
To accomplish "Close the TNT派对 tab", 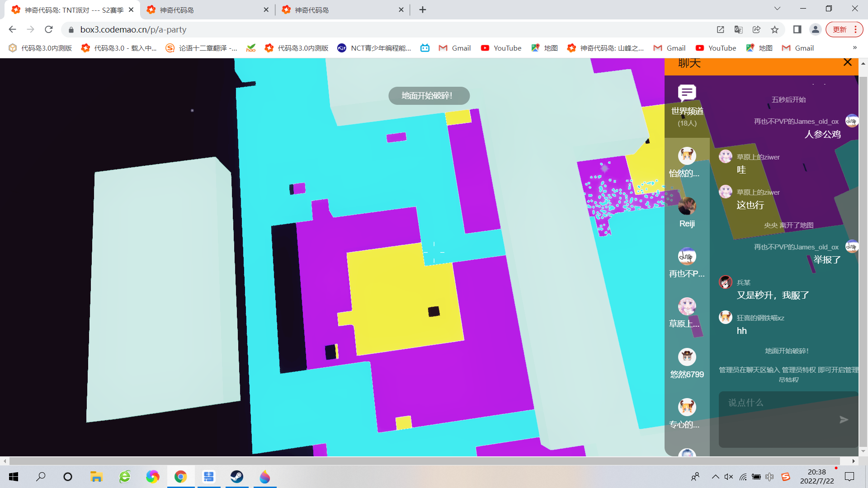I will [x=131, y=9].
